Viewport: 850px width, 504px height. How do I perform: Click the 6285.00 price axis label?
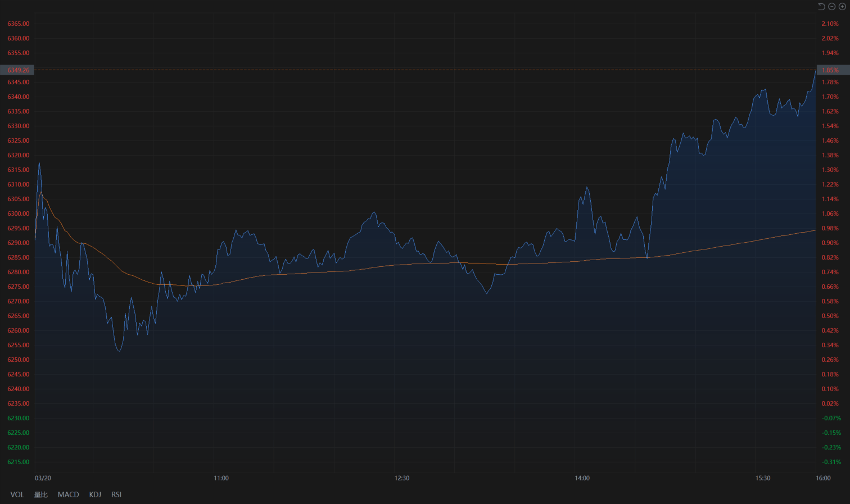tap(18, 257)
